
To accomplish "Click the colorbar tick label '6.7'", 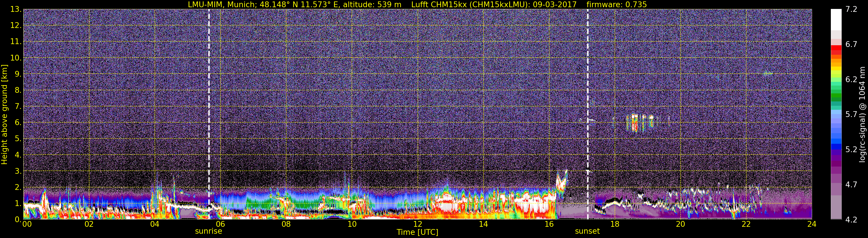I will 851,44.
